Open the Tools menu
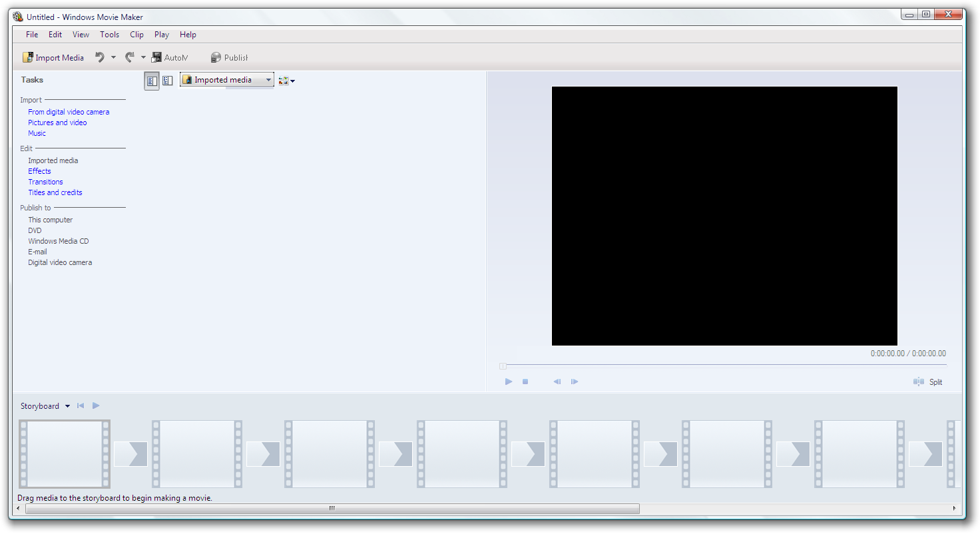Image resolution: width=980 pixels, height=534 pixels. coord(110,35)
